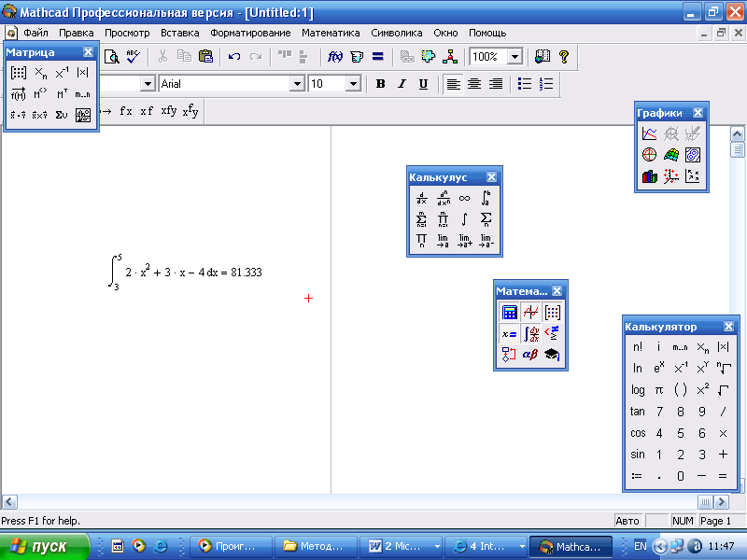747x560 pixels.
Task: Insert surface plot from Graphs palette
Action: tap(670, 155)
